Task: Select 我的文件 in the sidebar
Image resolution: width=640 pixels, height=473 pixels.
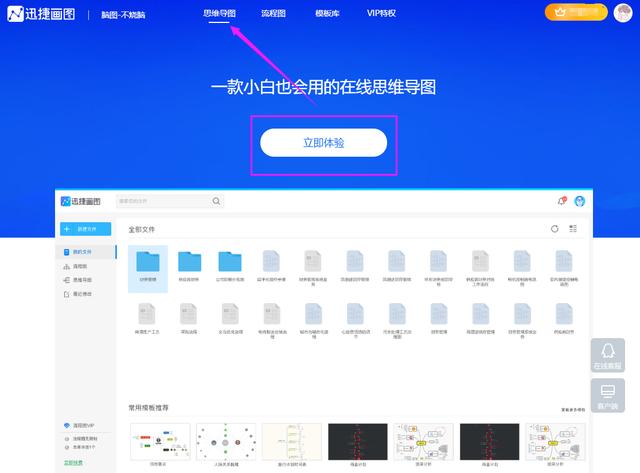Action: [86, 252]
